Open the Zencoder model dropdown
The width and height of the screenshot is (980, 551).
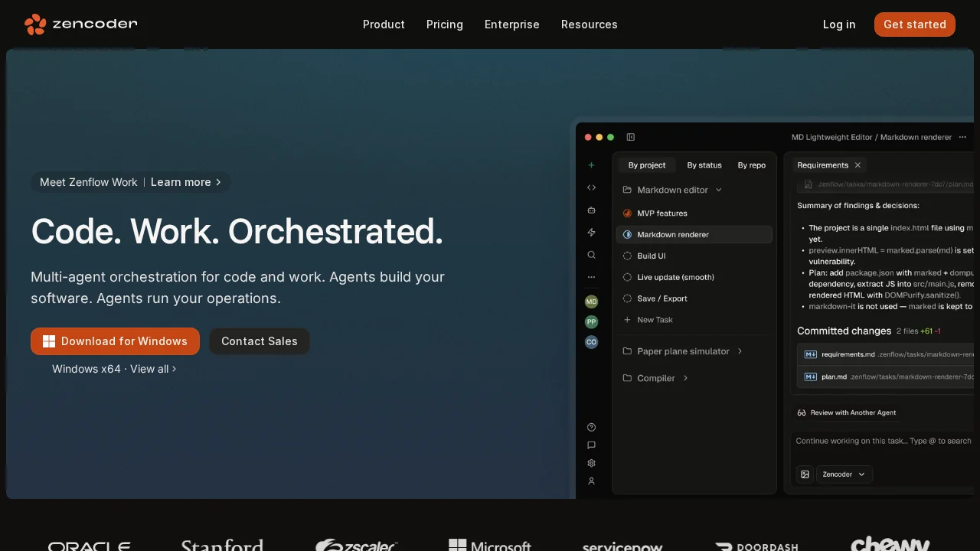tap(844, 474)
